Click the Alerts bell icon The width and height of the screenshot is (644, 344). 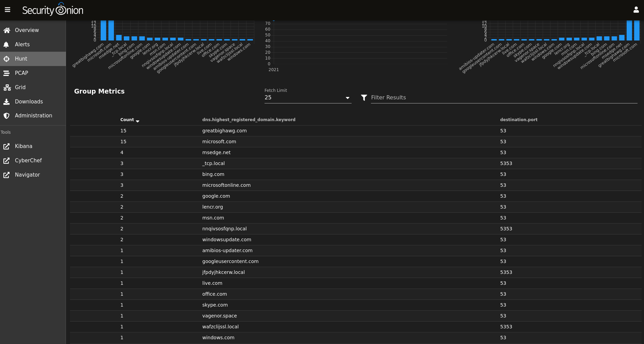(6, 45)
